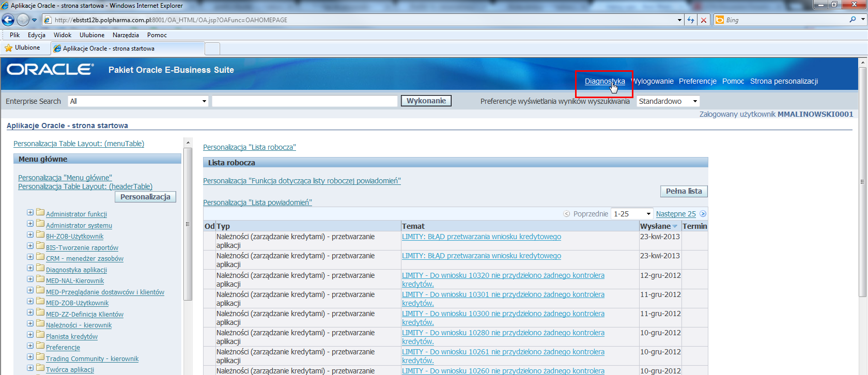
Task: Open the Narzędzia menu
Action: [126, 35]
